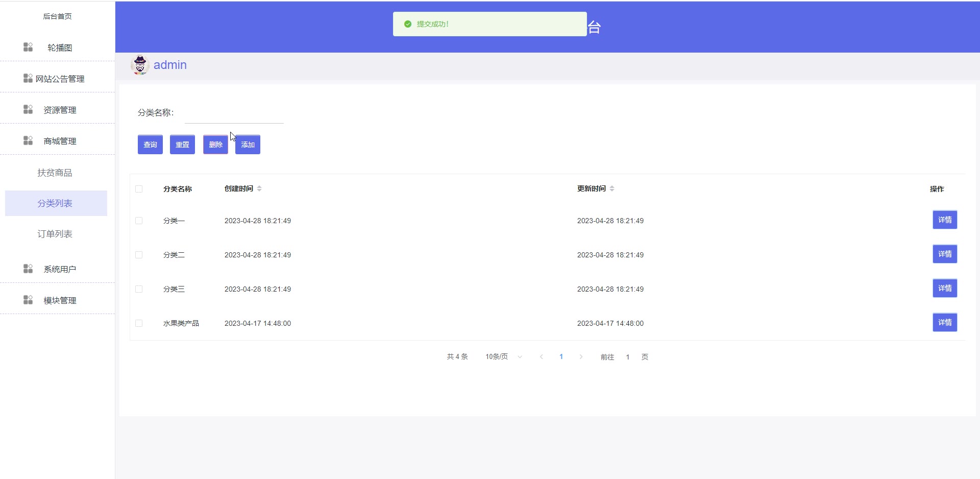Open the 订单列表 submenu item
Viewport: 980px width, 479px height.
coord(56,234)
